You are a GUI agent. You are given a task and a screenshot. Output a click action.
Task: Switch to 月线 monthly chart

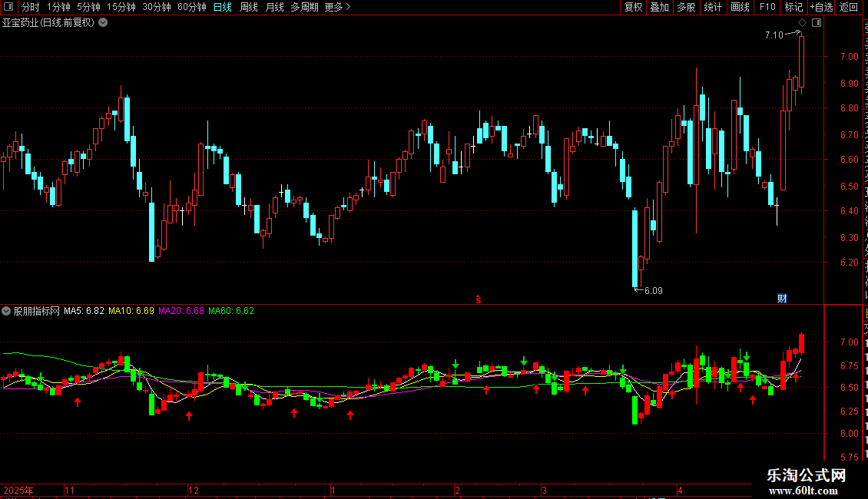coord(274,7)
